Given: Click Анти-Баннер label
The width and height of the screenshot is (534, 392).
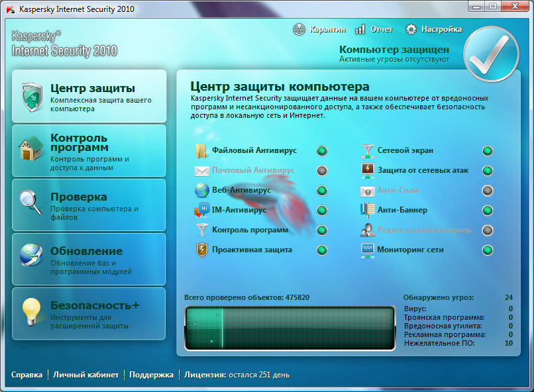Looking at the screenshot, I should coord(402,210).
